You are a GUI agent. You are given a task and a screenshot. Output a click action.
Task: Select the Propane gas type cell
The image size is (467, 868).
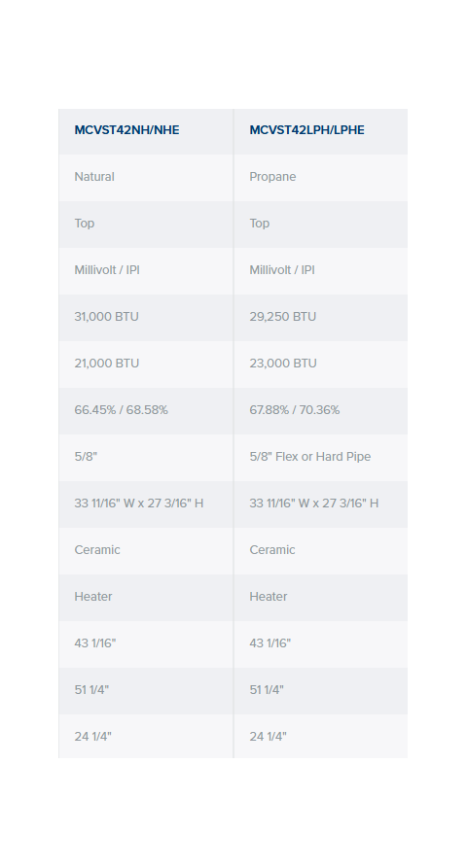click(321, 178)
